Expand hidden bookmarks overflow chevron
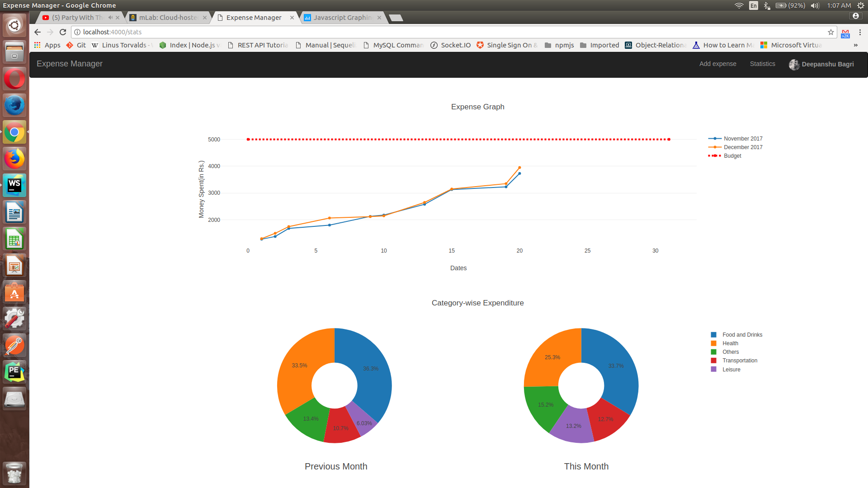868x488 pixels. [x=855, y=45]
